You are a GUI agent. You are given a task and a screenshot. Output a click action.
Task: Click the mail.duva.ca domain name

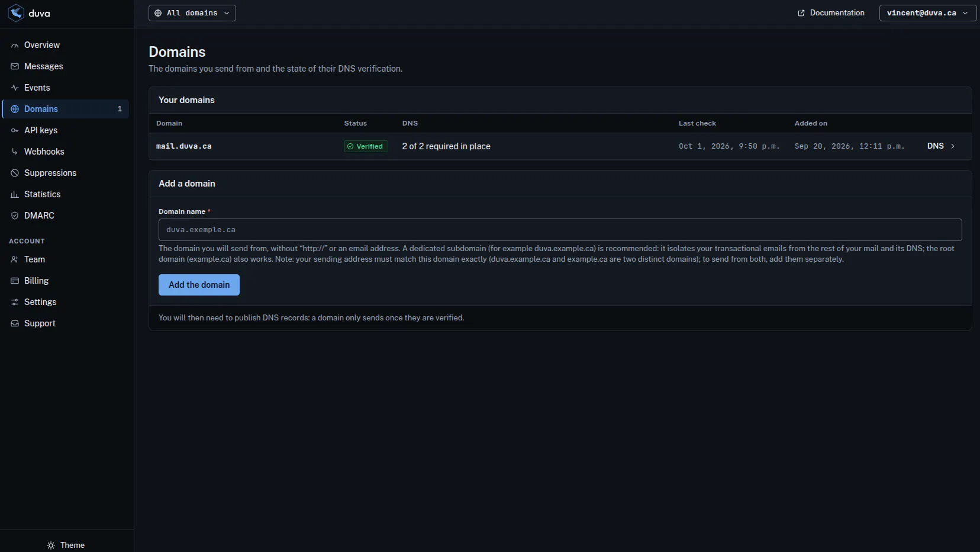(x=183, y=146)
